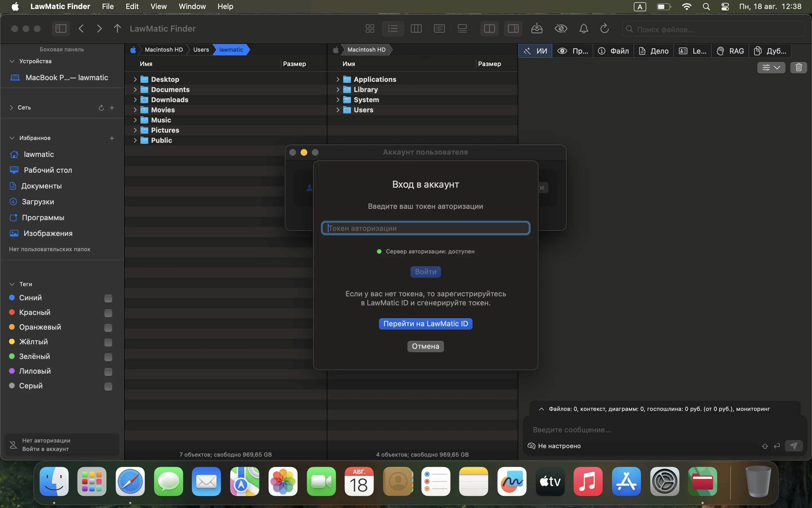Select the green Зелёный tag color dot
The width and height of the screenshot is (812, 508).
tap(12, 356)
